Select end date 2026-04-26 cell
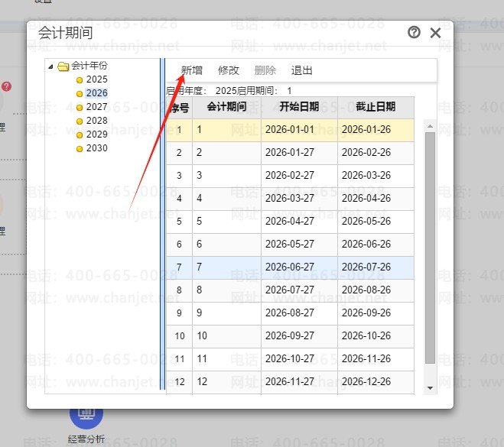The image size is (504, 447). 376,199
